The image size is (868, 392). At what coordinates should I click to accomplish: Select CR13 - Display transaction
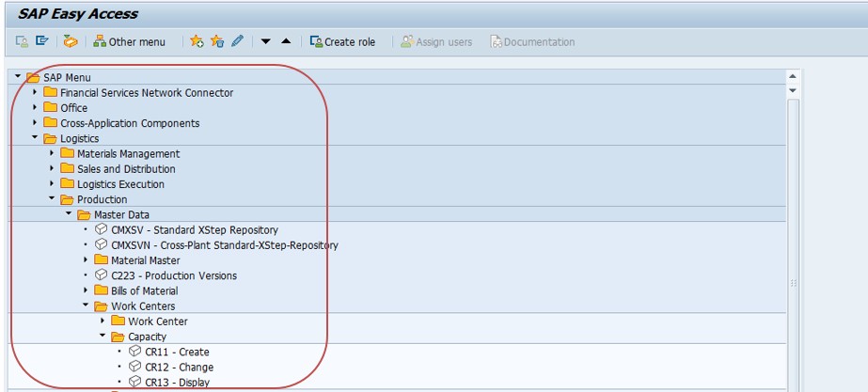[177, 382]
